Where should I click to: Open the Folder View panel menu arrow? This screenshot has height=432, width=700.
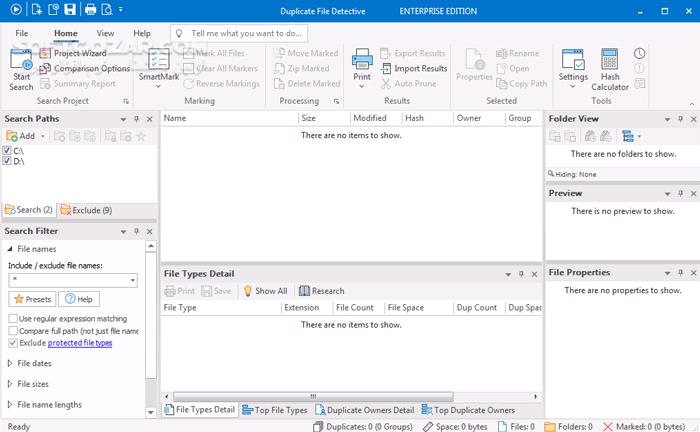coord(667,119)
